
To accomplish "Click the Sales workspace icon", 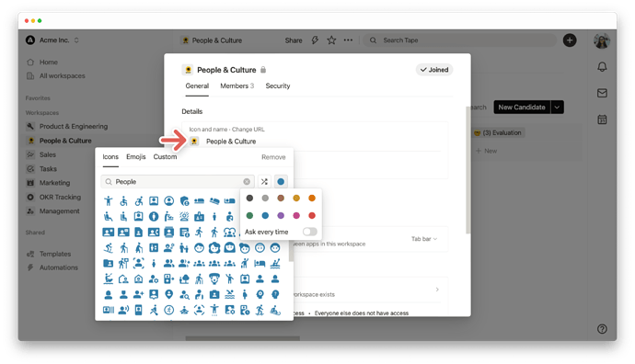I will click(x=30, y=154).
